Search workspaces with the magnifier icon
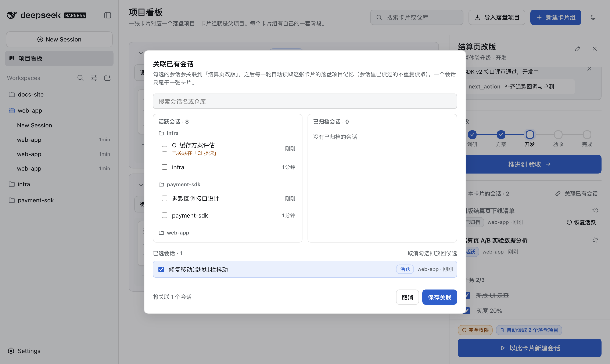 pyautogui.click(x=80, y=78)
